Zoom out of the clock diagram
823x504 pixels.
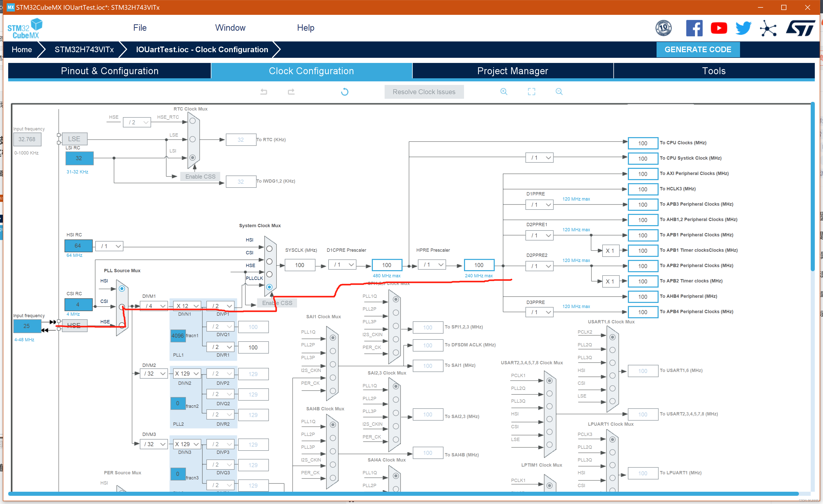pyautogui.click(x=559, y=91)
